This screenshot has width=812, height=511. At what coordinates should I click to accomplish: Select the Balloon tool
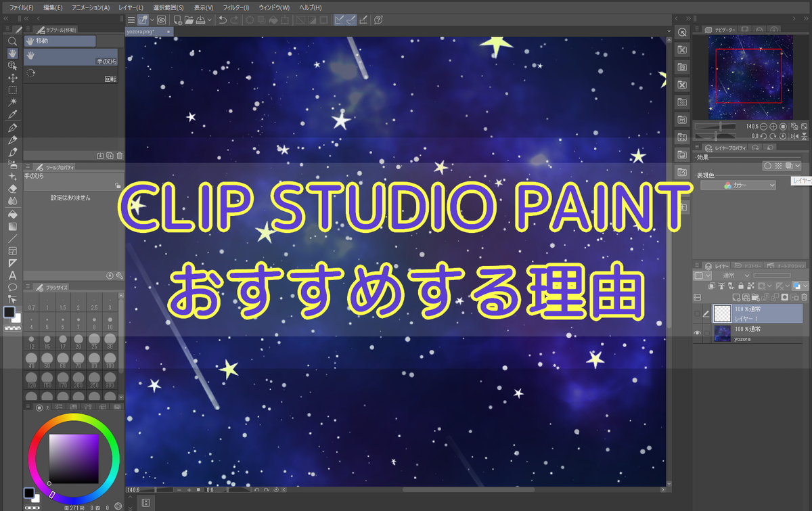click(x=12, y=287)
